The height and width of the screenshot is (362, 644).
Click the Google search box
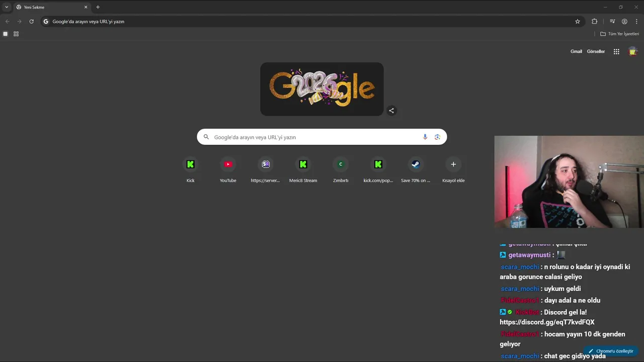pos(322,137)
